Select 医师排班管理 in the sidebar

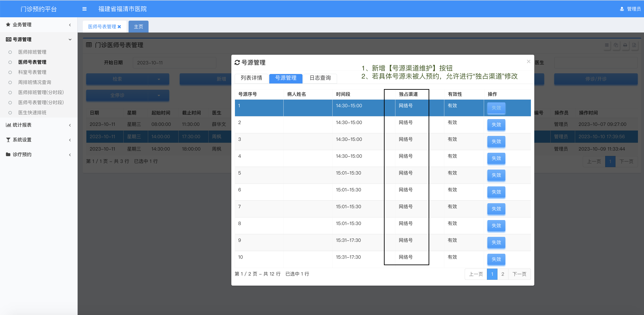click(x=32, y=52)
